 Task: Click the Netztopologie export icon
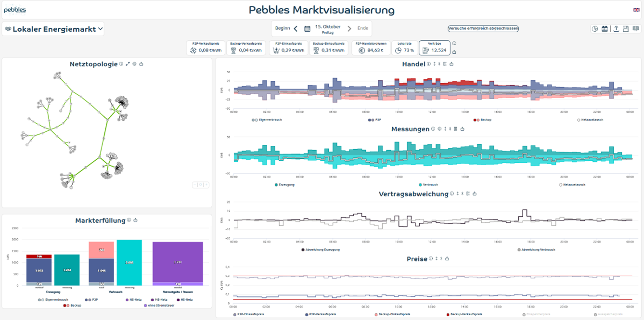click(141, 64)
